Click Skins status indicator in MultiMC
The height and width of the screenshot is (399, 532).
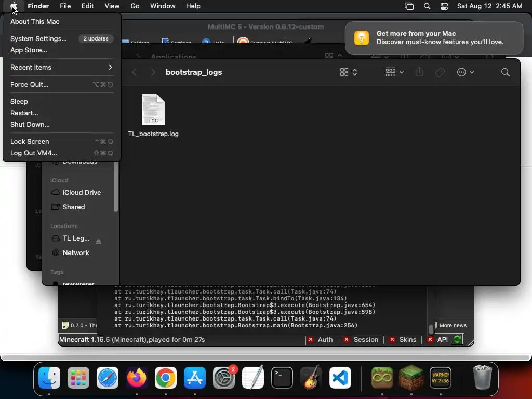[x=403, y=340]
